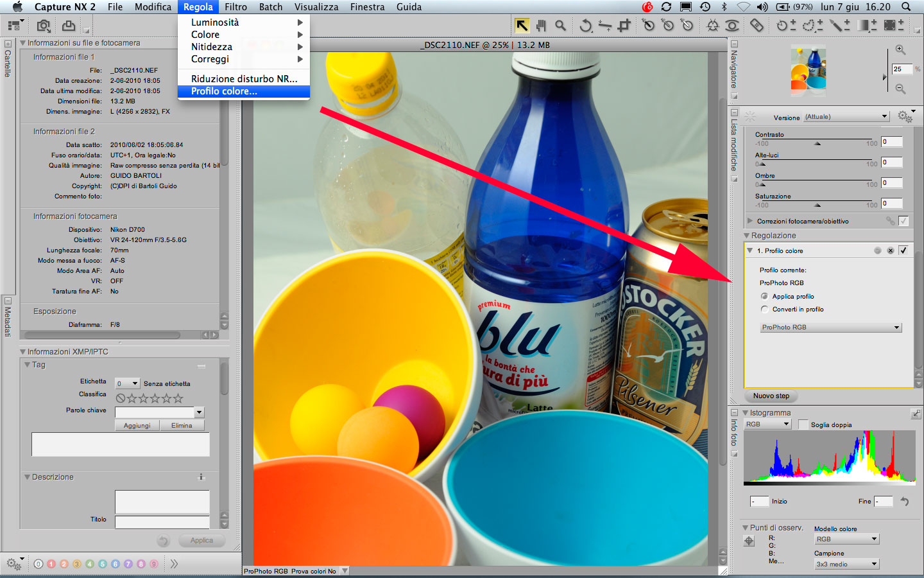
Task: Open batch gear menu at bottom left
Action: 14,564
